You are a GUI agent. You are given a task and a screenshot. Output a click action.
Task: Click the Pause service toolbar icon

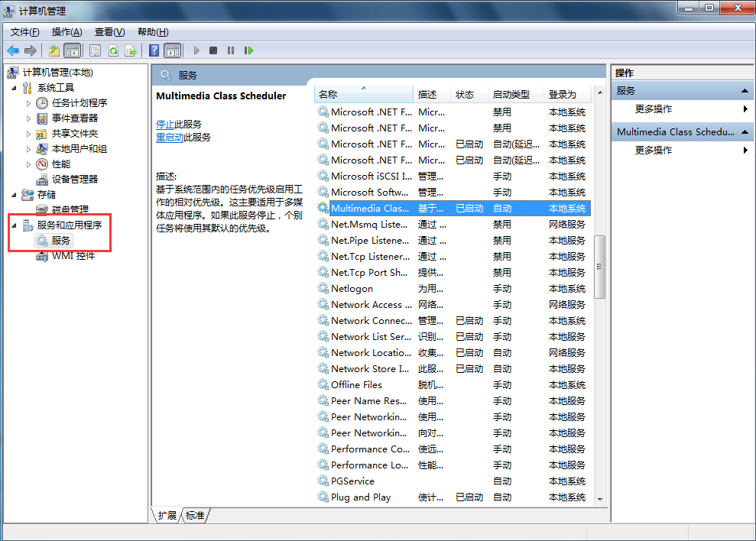230,50
